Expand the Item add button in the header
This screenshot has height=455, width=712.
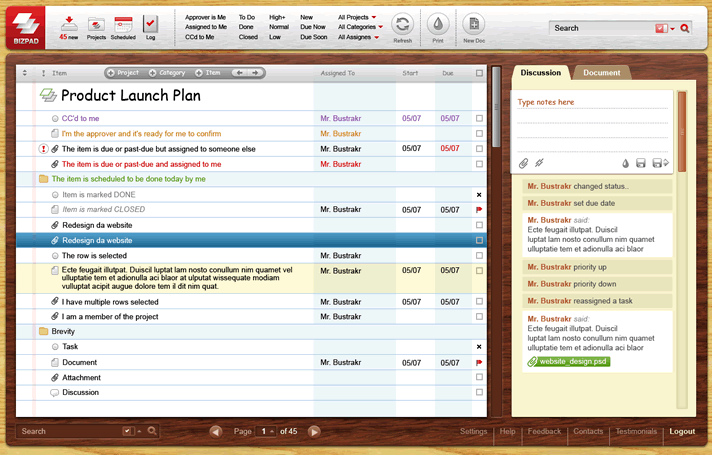click(208, 73)
